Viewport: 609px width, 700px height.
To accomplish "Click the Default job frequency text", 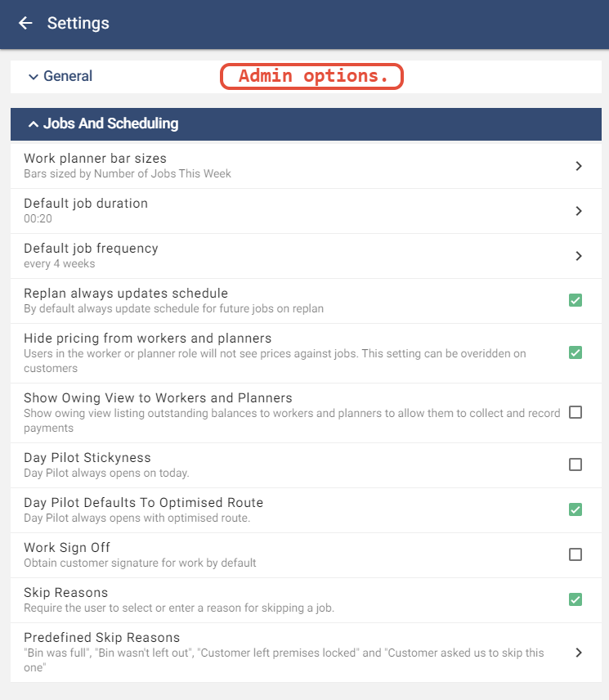I will point(91,249).
